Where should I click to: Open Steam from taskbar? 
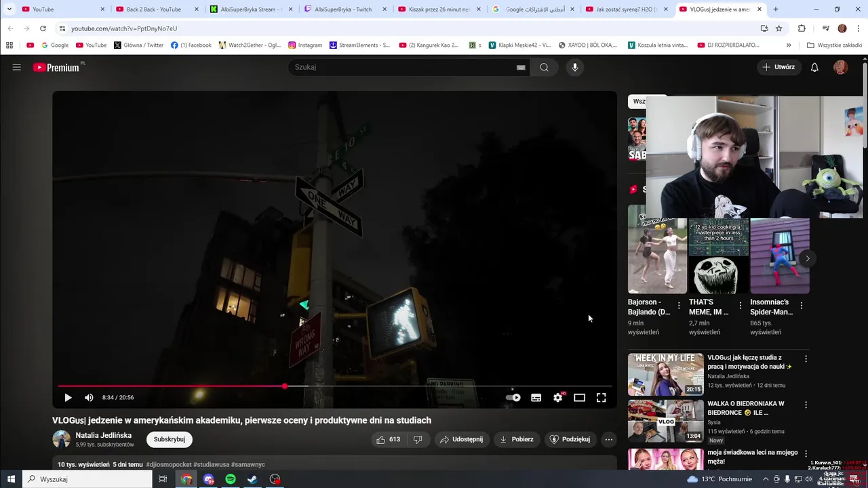(252, 479)
